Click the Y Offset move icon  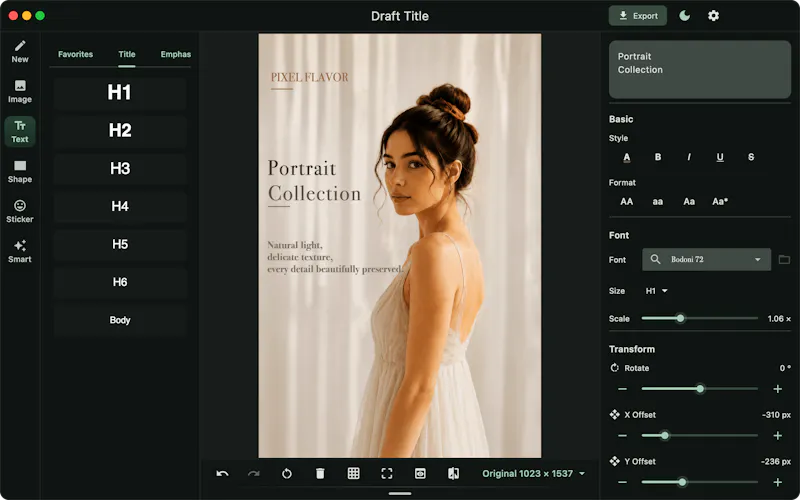pos(615,461)
